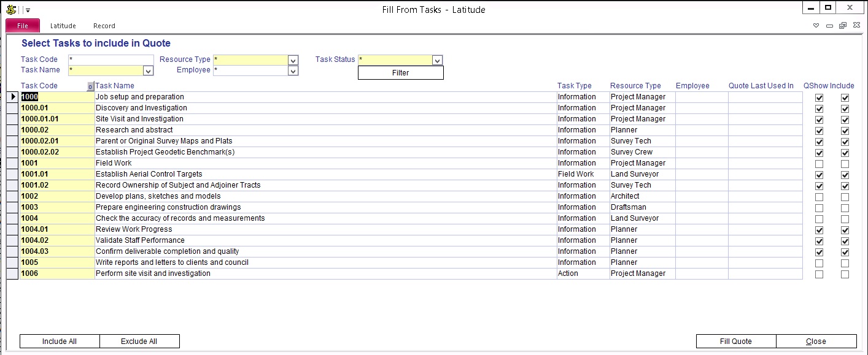Click the Exclude All button

coord(139,342)
